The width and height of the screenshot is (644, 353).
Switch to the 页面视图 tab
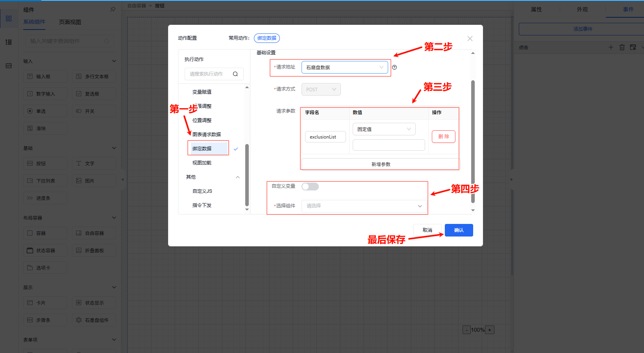(70, 22)
